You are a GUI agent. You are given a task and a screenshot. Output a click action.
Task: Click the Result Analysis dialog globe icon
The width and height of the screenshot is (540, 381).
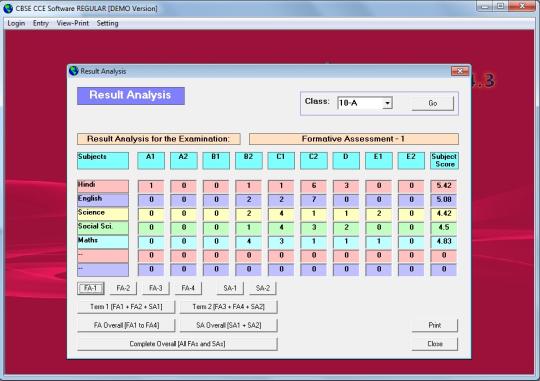click(74, 71)
